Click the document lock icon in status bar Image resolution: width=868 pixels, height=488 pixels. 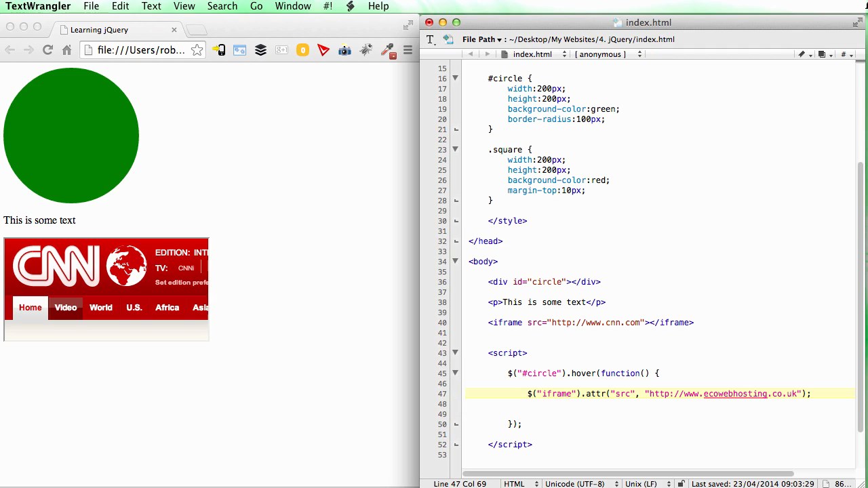click(x=682, y=484)
